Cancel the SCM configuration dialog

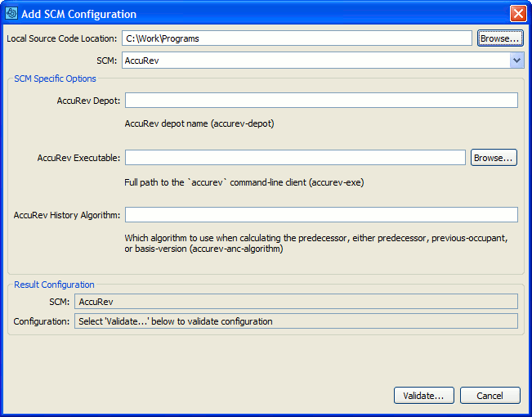490,396
